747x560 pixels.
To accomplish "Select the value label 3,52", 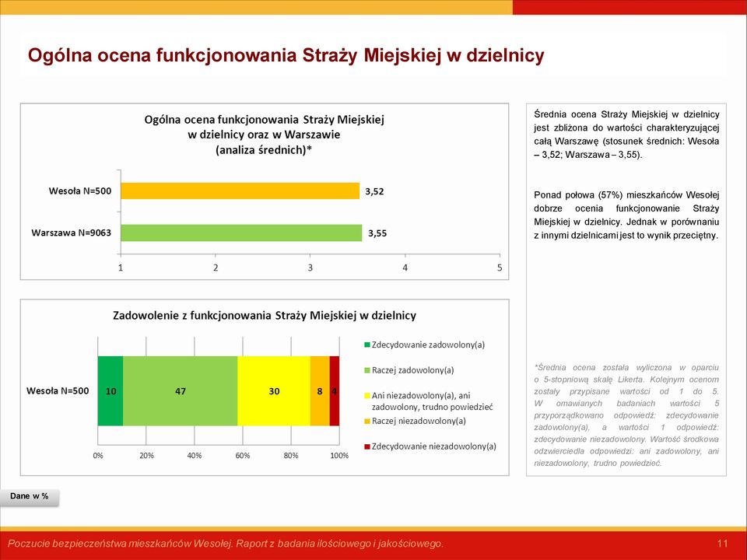I will (374, 191).
